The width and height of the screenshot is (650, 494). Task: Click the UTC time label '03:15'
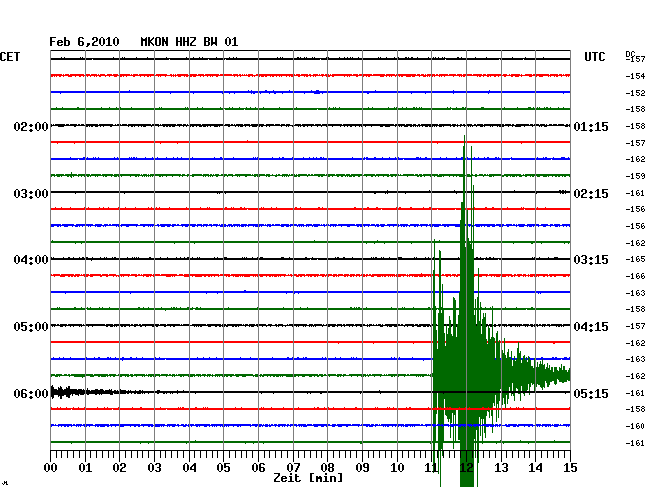click(x=591, y=260)
